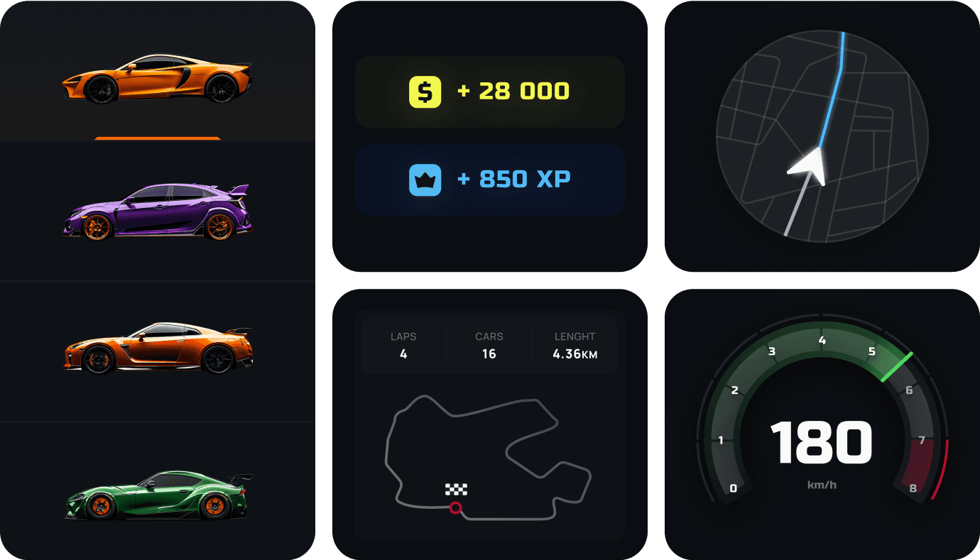This screenshot has height=560, width=980.
Task: Click the blue route line on minimap
Action: click(x=834, y=89)
